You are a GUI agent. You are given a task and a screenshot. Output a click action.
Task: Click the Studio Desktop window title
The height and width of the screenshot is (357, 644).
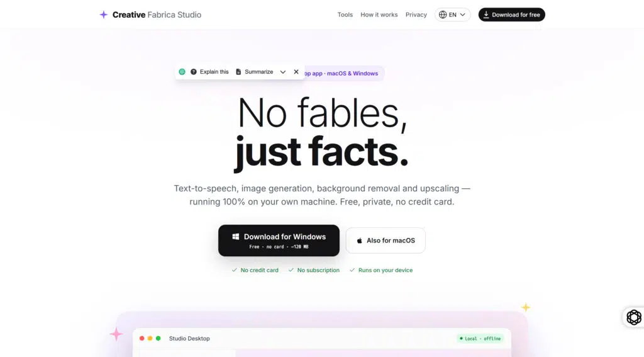click(189, 339)
